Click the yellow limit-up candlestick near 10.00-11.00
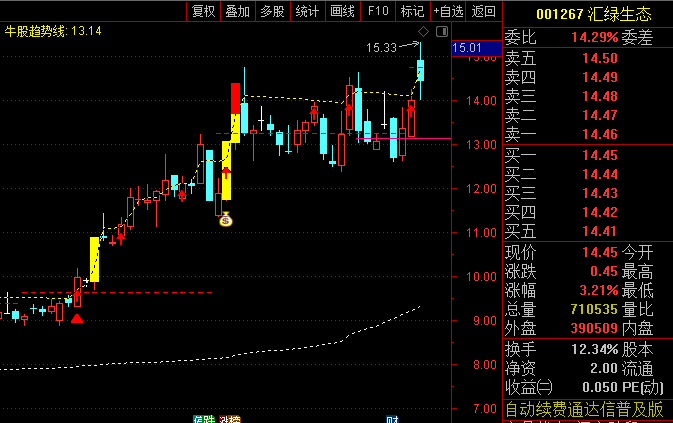This screenshot has width=673, height=423. (94, 259)
